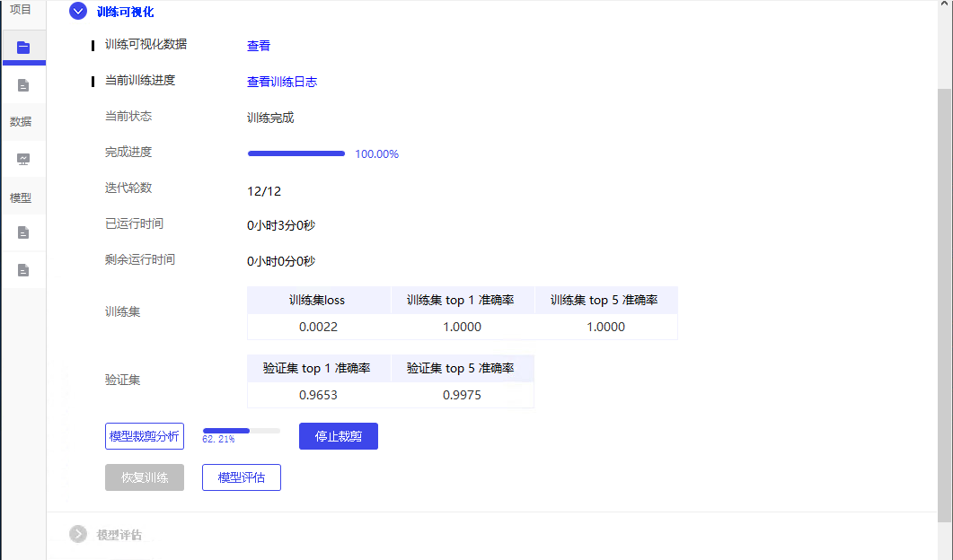This screenshot has height=560, width=953.
Task: Select the 项目 sidebar menu label
Action: (x=21, y=10)
